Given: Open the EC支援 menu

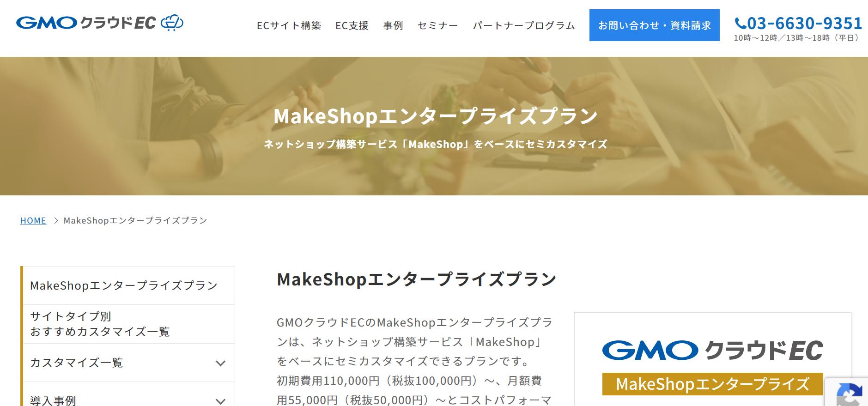Looking at the screenshot, I should (x=352, y=25).
